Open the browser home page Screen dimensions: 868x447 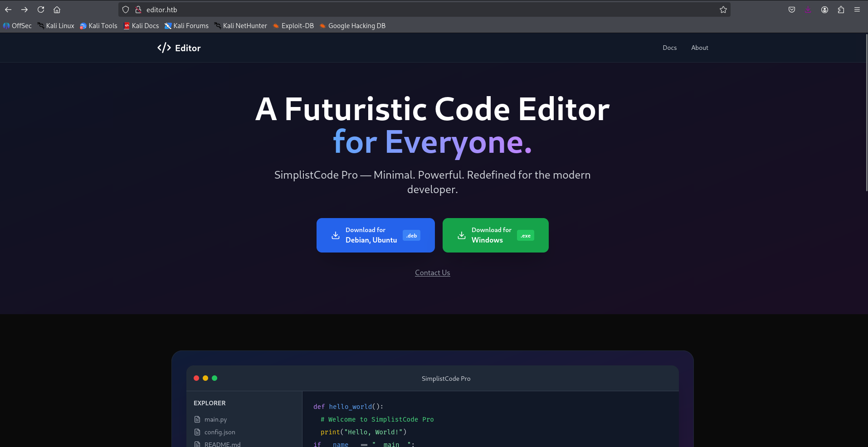pos(57,10)
